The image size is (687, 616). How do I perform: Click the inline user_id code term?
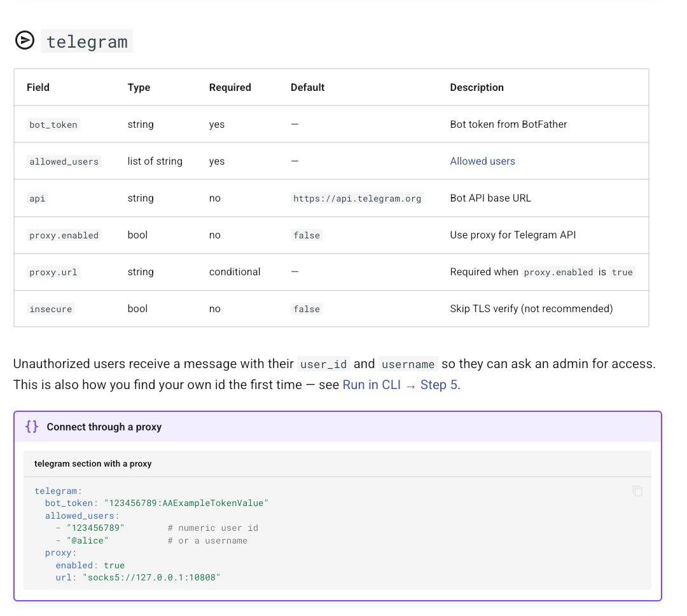pos(323,364)
